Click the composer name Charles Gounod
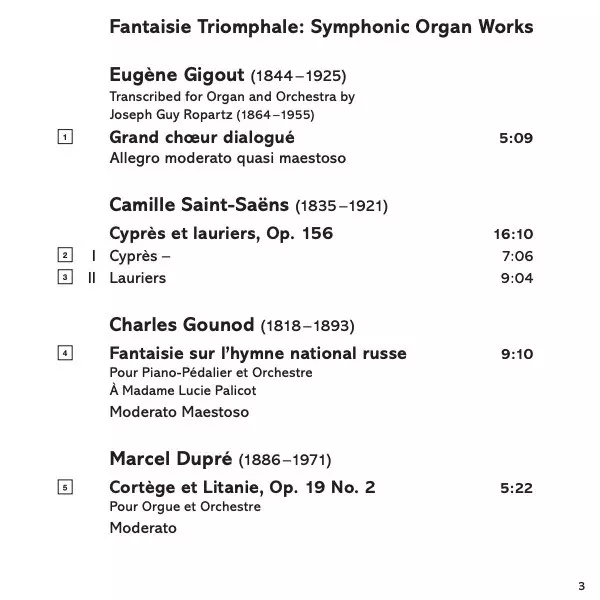Screen dimensions: 600x600 [182, 325]
